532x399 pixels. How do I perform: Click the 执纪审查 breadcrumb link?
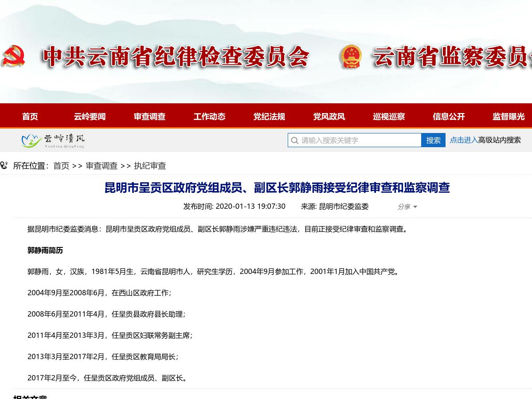pyautogui.click(x=150, y=166)
